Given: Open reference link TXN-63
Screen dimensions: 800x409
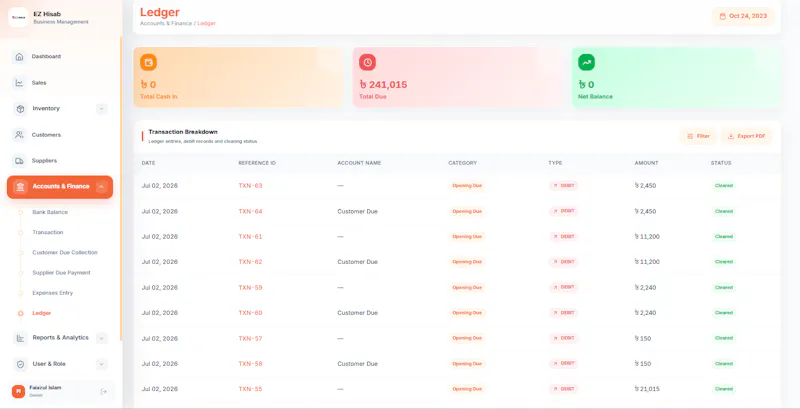Looking at the screenshot, I should click(251, 186).
